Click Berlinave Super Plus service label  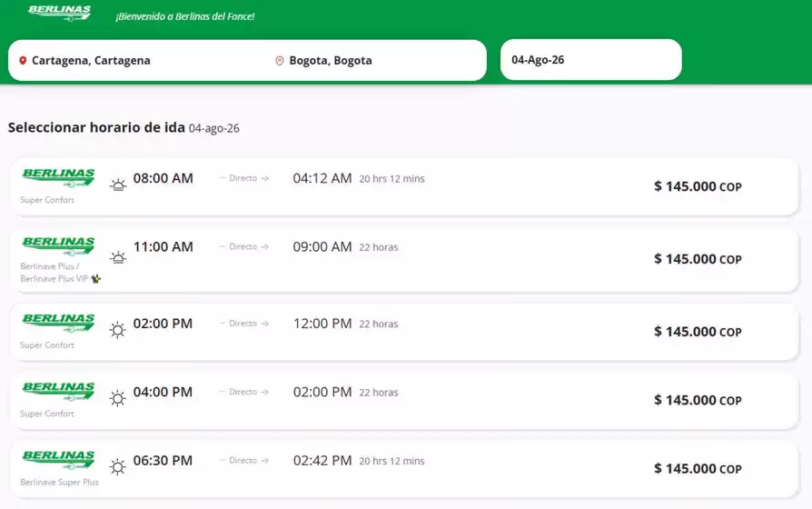click(x=59, y=482)
